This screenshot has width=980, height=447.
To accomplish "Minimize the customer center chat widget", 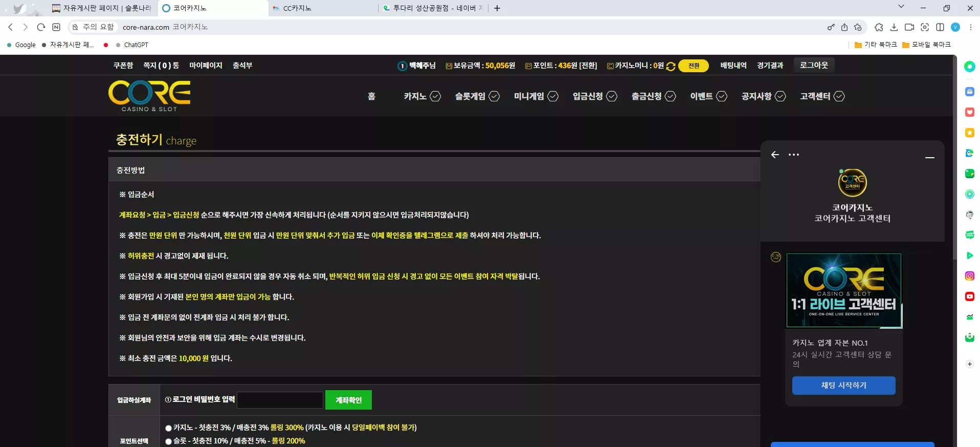I will click(930, 158).
